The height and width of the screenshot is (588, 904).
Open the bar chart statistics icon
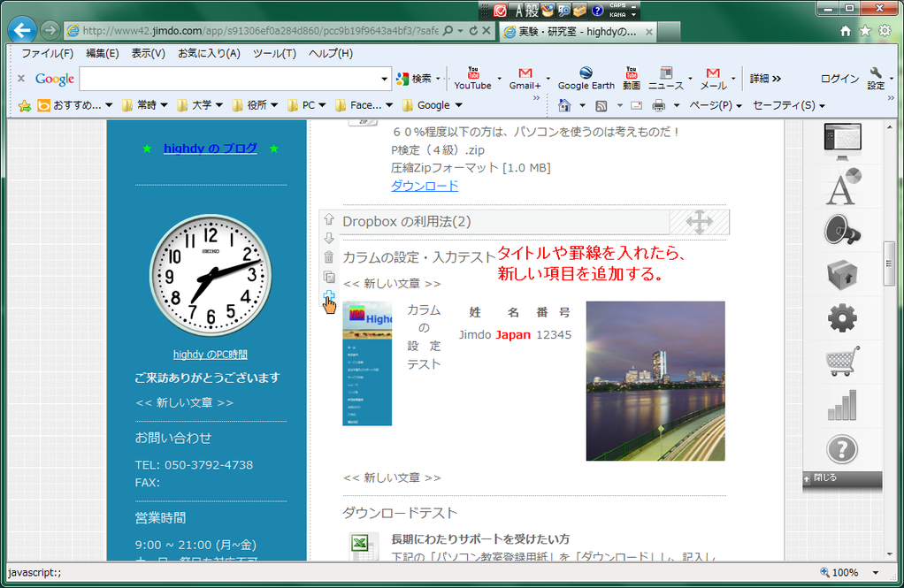pyautogui.click(x=842, y=405)
